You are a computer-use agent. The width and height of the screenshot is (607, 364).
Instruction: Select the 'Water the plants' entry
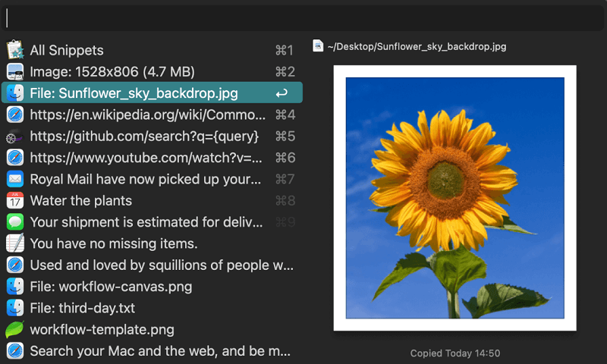pyautogui.click(x=81, y=201)
